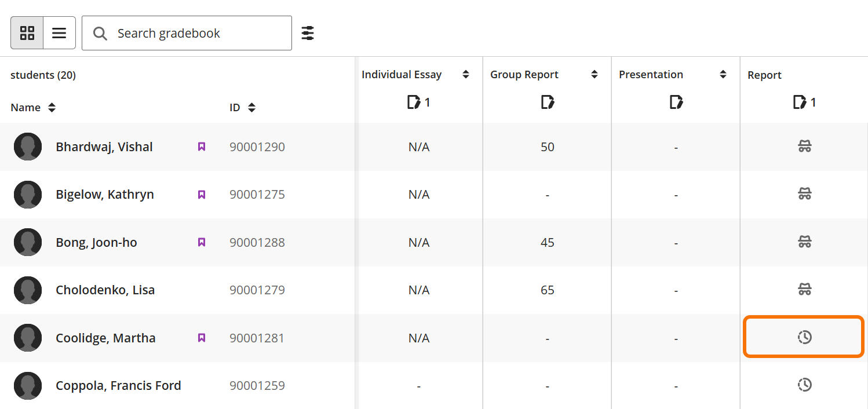Click the purple flag beside Bigelow, Kathryn

[x=202, y=194]
